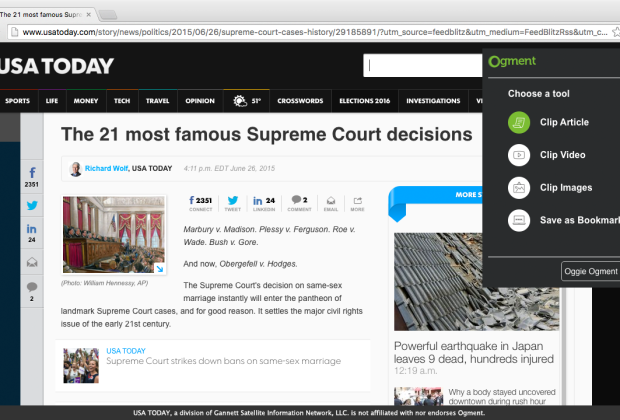This screenshot has height=420, width=620.
Task: Open 'Why a body stayed uncovered' story
Action: (x=502, y=397)
